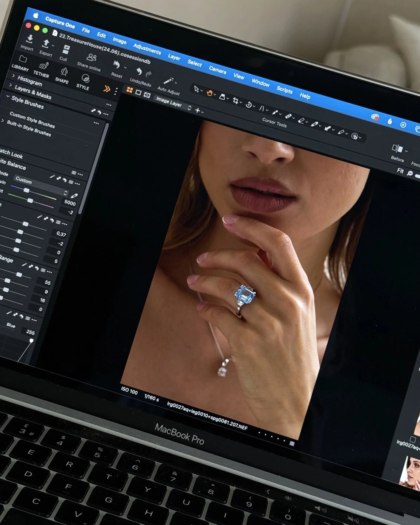The image size is (420, 525).
Task: Collapse the Style Brushes panel
Action: [8, 96]
